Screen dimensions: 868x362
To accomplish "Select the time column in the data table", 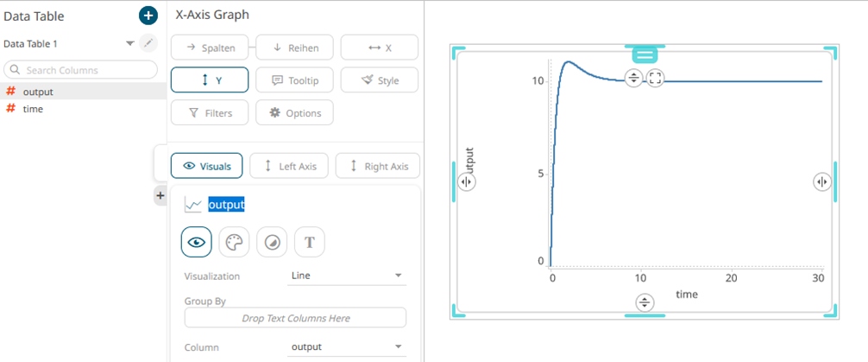I will pos(33,109).
